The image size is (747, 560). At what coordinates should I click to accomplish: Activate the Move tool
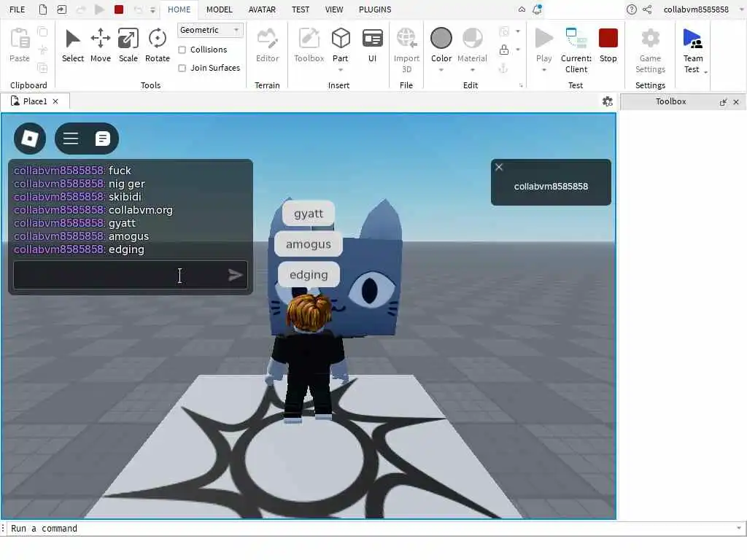pos(101,45)
